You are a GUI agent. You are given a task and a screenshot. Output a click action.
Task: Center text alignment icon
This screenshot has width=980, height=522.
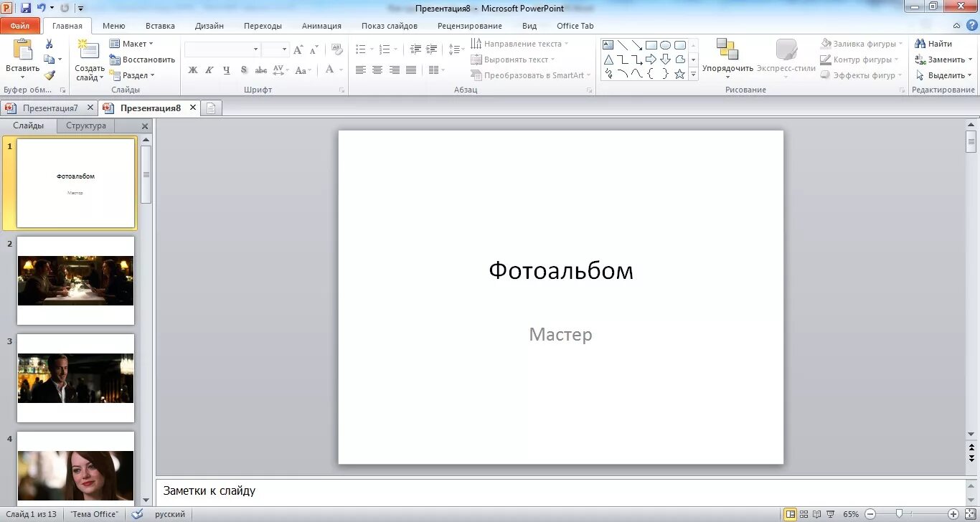pos(377,70)
